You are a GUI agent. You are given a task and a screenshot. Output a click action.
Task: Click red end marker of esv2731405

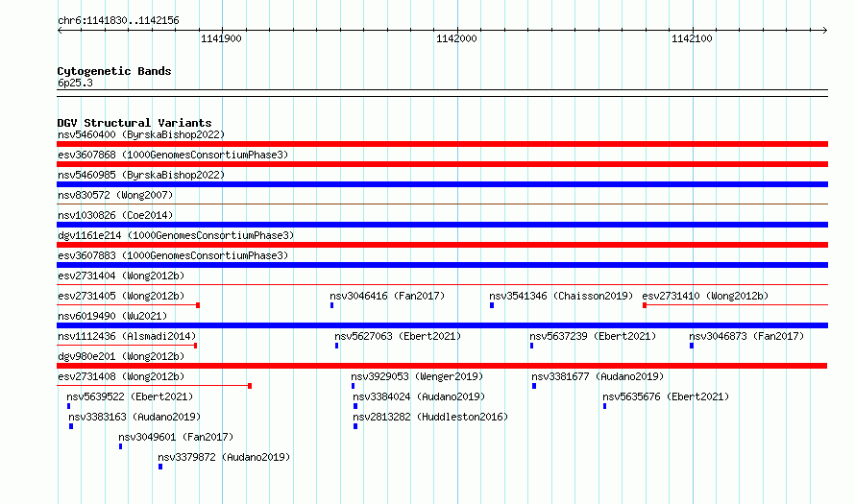(x=198, y=305)
